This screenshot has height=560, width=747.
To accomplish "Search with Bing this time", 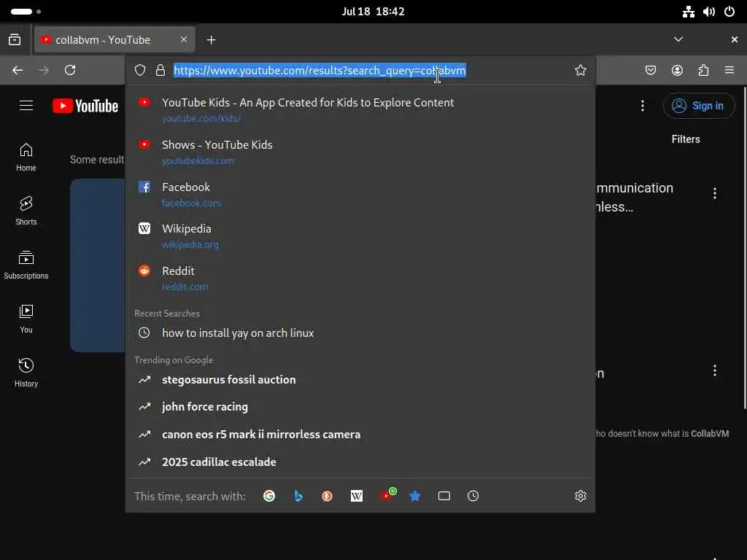I will click(x=298, y=496).
